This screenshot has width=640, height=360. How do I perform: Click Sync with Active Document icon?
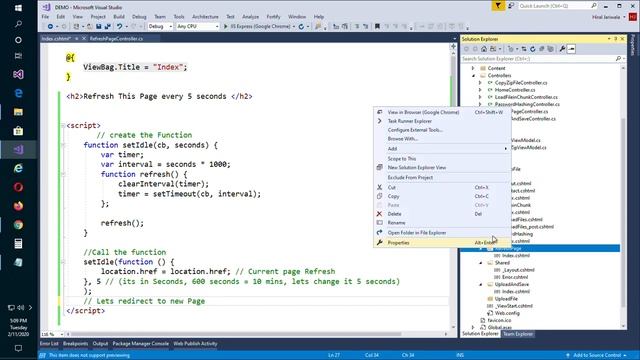[x=524, y=49]
